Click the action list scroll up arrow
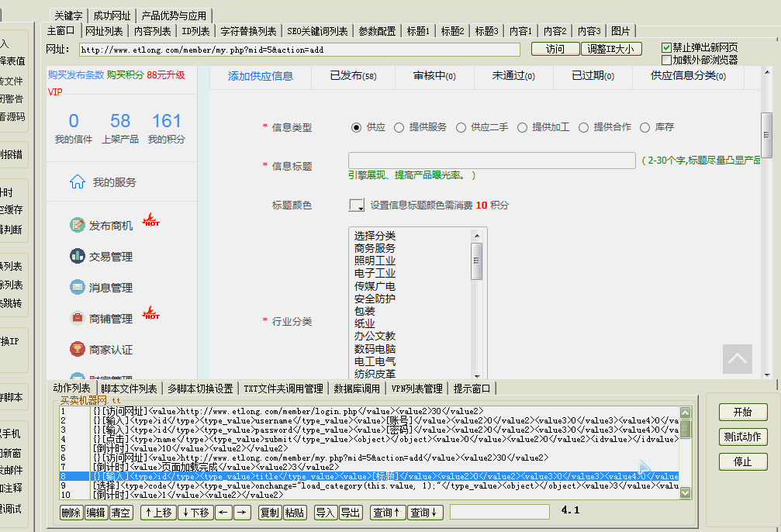 686,413
